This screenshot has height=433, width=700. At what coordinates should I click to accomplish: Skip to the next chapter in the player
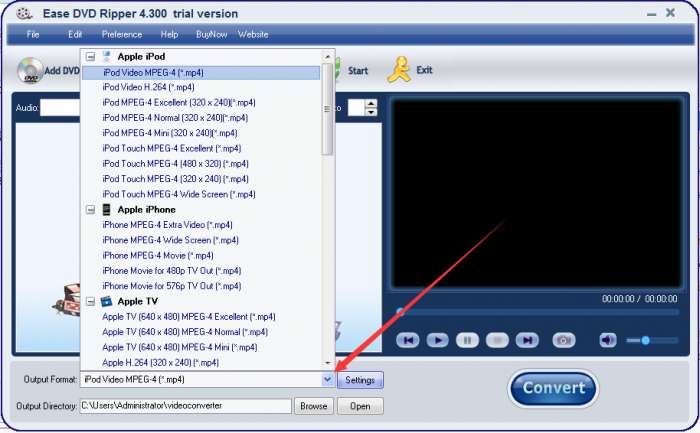[527, 340]
